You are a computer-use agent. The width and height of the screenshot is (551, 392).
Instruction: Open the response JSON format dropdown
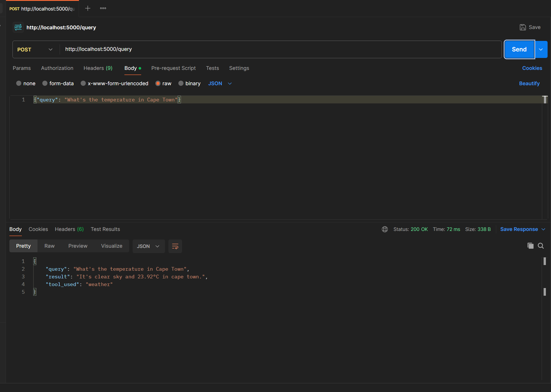pyautogui.click(x=148, y=246)
